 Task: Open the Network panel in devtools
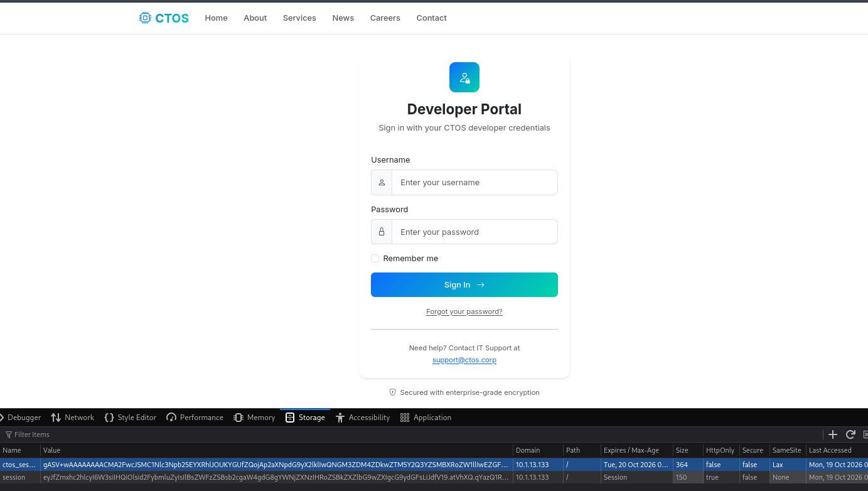(72, 418)
